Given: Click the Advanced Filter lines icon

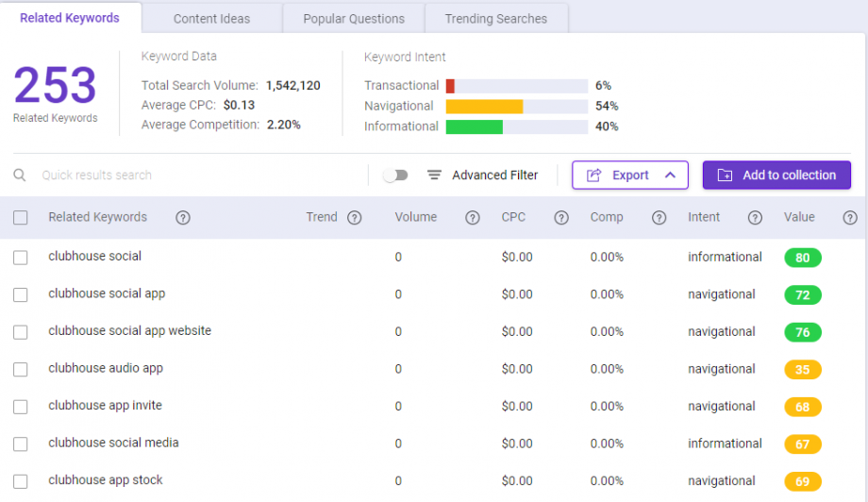Looking at the screenshot, I should coord(434,175).
